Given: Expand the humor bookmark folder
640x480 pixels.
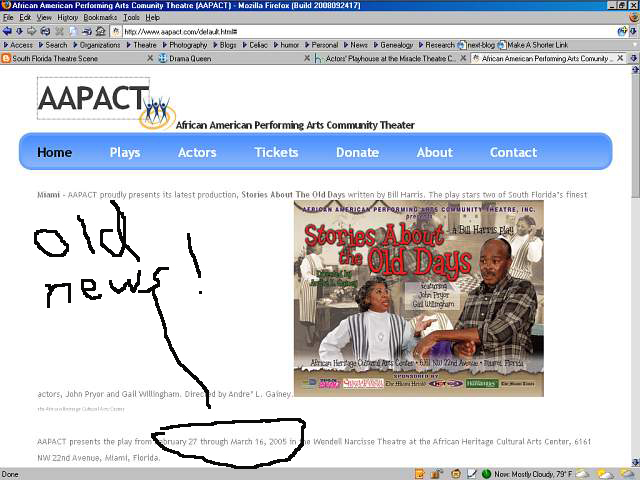Looking at the screenshot, I should click(x=287, y=45).
